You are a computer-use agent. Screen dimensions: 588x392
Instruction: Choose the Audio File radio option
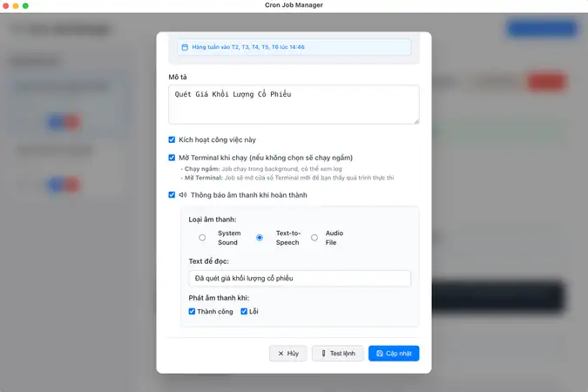314,238
